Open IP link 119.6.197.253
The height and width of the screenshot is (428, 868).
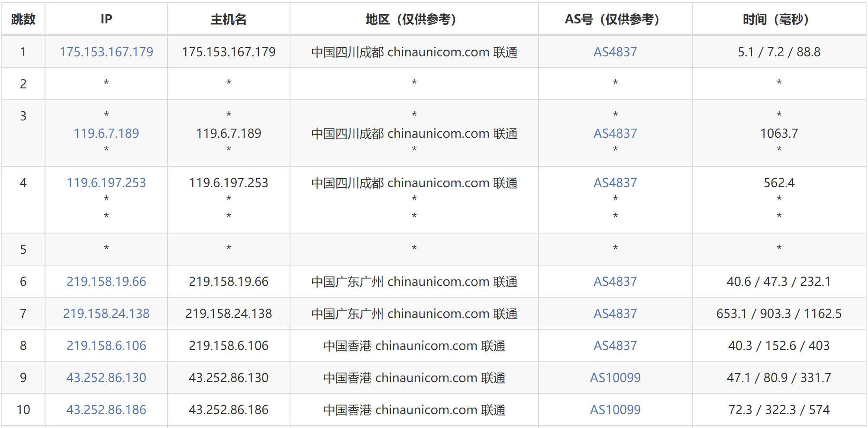(x=106, y=183)
